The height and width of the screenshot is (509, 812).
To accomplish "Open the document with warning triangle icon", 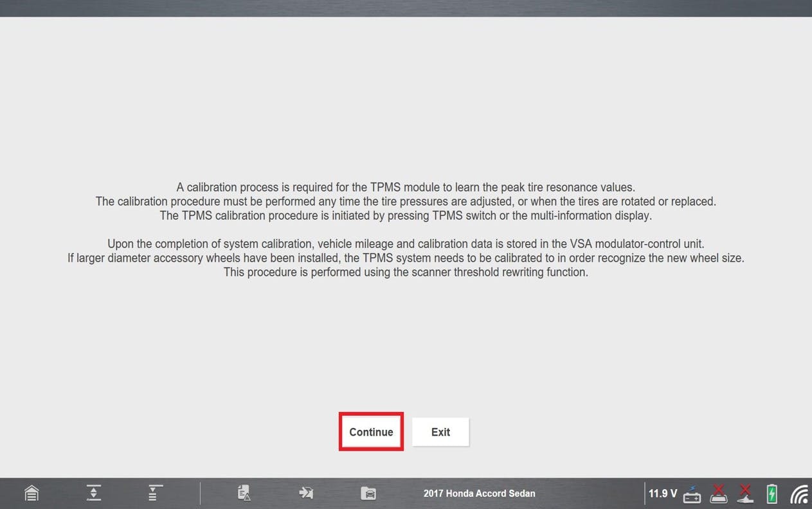I will [244, 493].
